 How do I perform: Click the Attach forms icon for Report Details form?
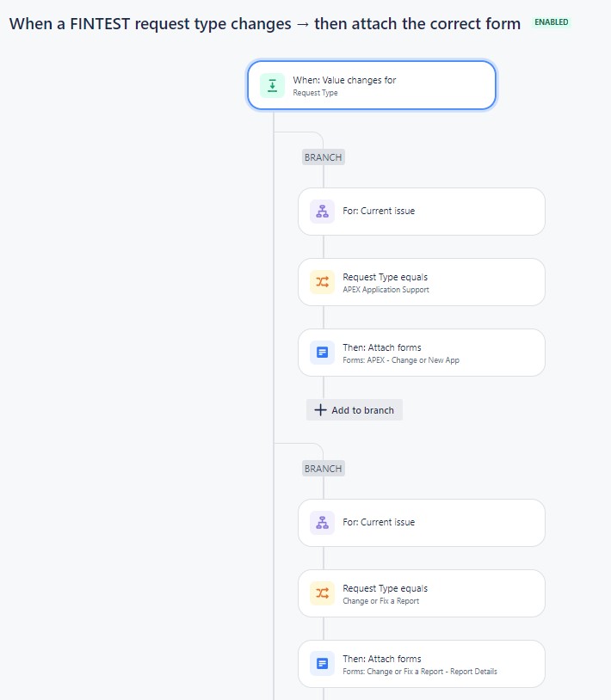[x=322, y=663]
